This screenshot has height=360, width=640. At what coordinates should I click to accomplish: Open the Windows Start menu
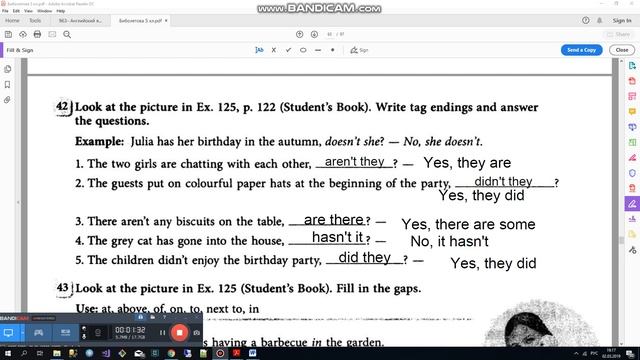point(8,353)
